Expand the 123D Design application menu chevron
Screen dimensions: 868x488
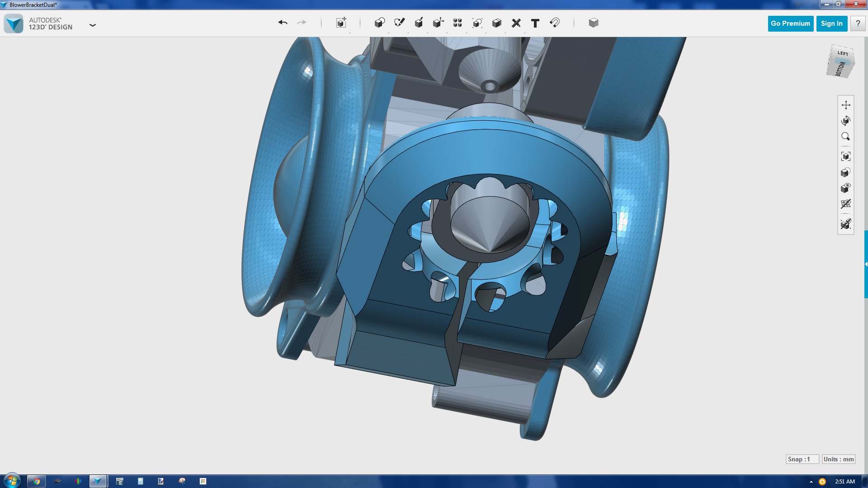click(x=93, y=25)
